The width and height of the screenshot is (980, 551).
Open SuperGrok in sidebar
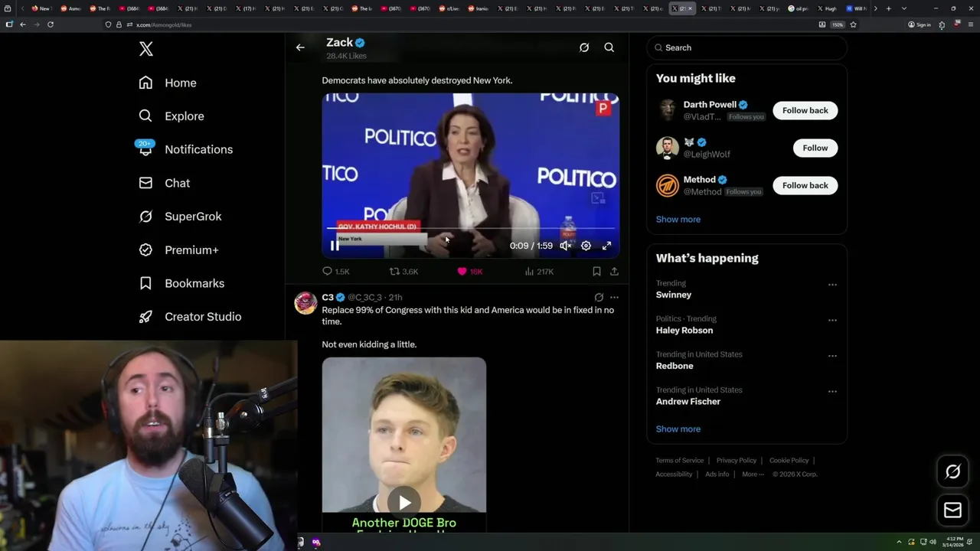coord(180,217)
